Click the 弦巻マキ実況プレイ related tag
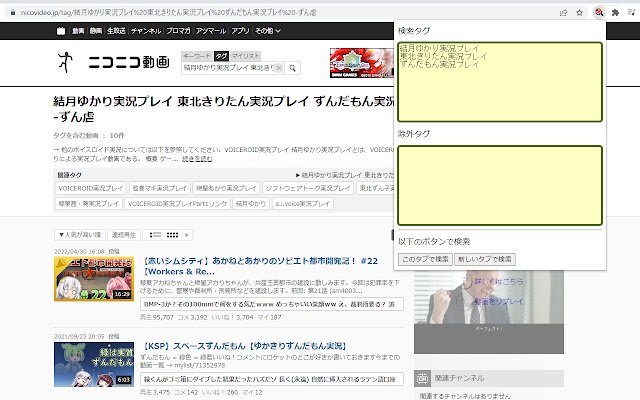Screen dimensions: 640x400 (x=160, y=188)
